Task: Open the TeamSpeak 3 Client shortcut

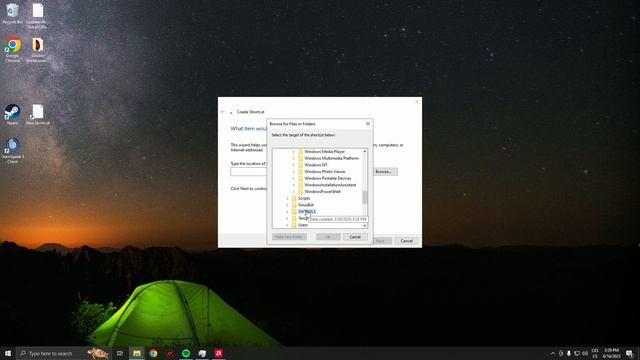Action: 12,150
